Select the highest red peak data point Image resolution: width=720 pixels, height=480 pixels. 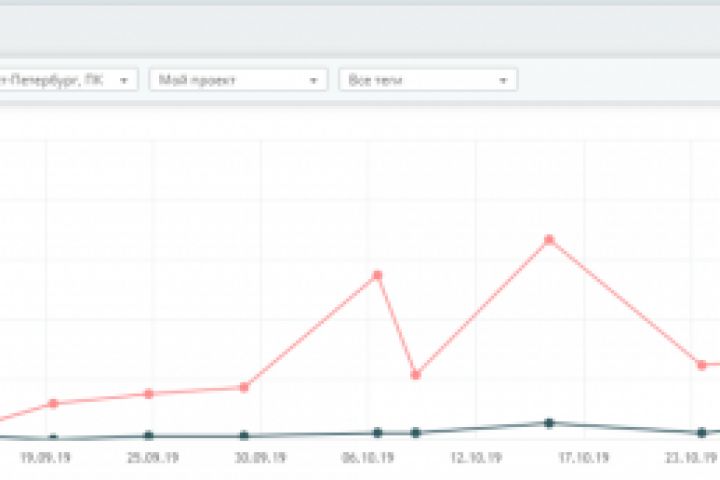[x=549, y=239]
